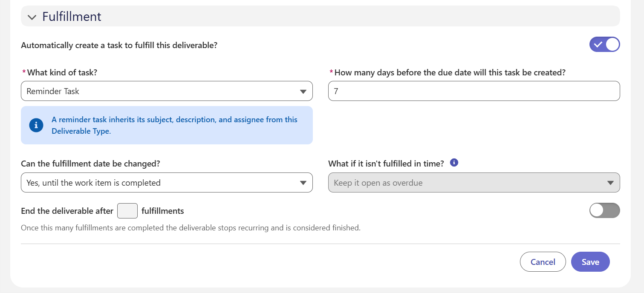Click the "What kind of task?" label
This screenshot has height=293, width=644.
(x=62, y=72)
